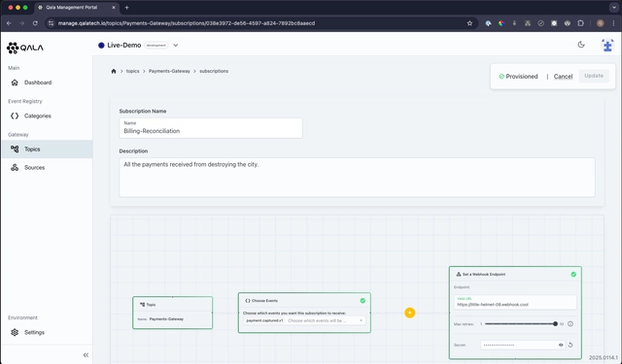Click the Update button
The image size is (622, 364).
tap(594, 76)
